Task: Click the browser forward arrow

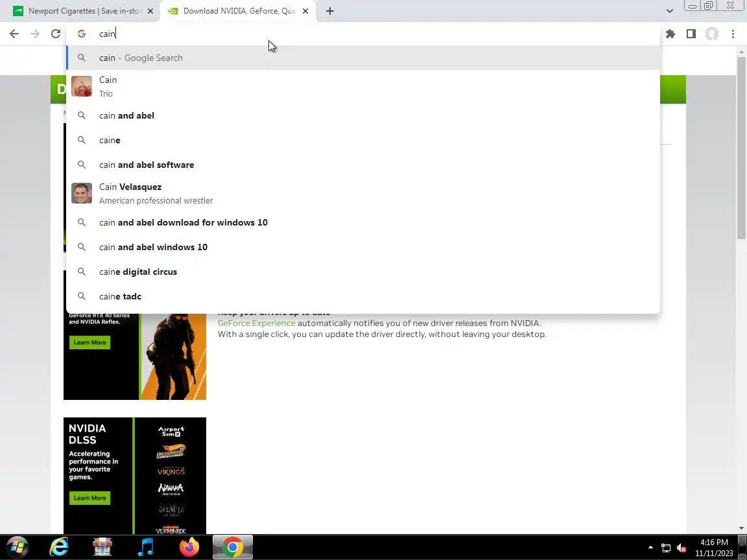Action: coord(35,34)
